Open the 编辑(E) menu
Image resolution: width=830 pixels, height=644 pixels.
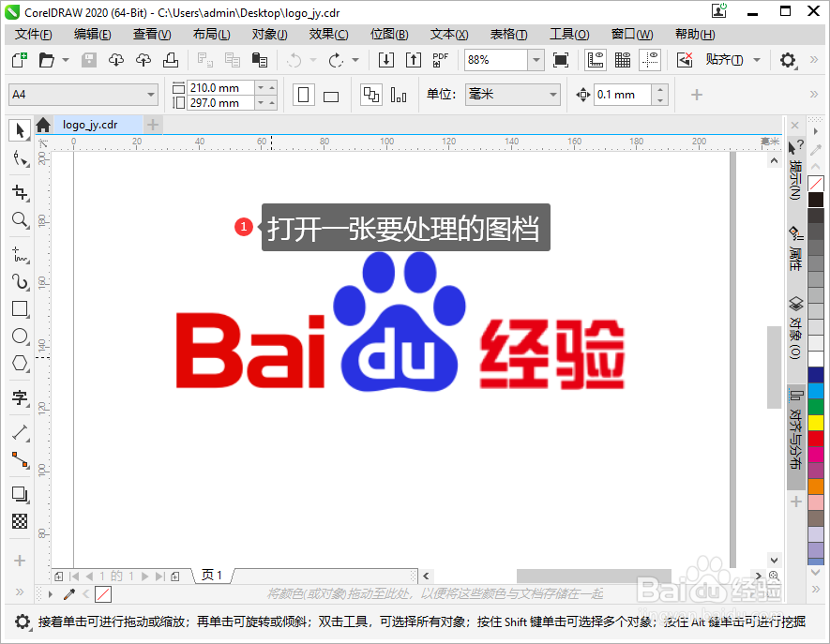click(93, 35)
